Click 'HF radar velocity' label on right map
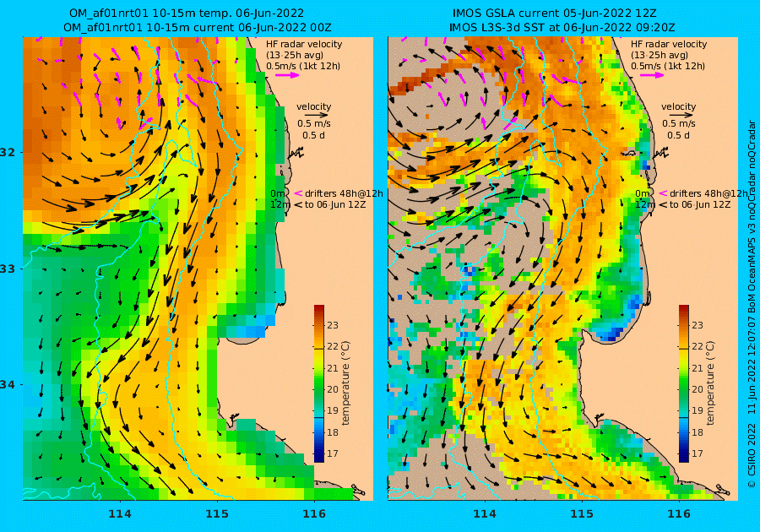Viewport: 760px width, 532px height. point(669,44)
